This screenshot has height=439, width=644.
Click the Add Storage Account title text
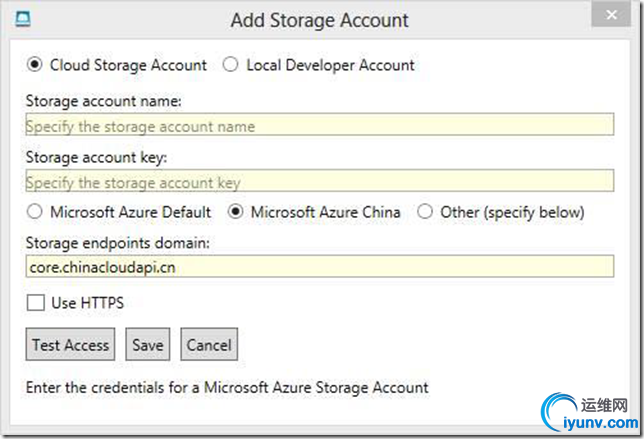319,20
